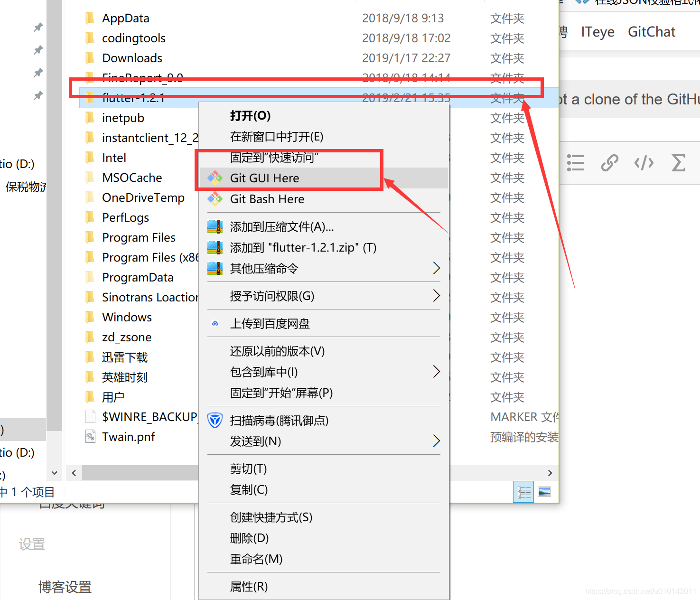Click the Twain.pnf file icon

coord(90,437)
